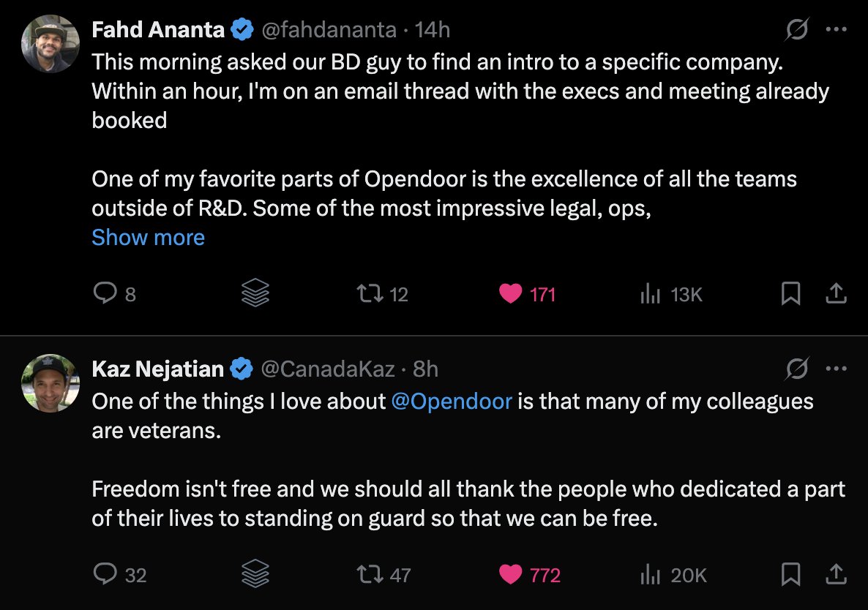Open Kaz Nejatian's profile avatar
Viewport: 868px width, 610px height.
pyautogui.click(x=50, y=383)
